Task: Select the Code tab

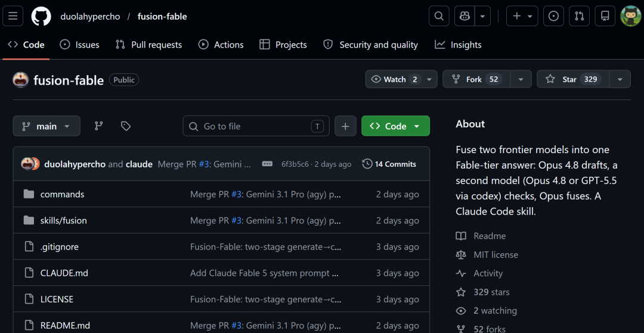Action: 26,45
